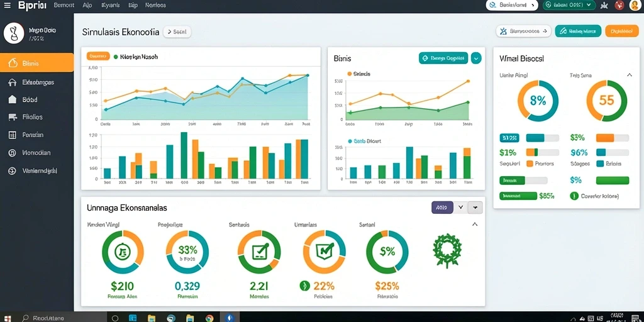Collapse the Wmal Bisocsi panel with the caret
The width and height of the screenshot is (644, 322).
[629, 75]
